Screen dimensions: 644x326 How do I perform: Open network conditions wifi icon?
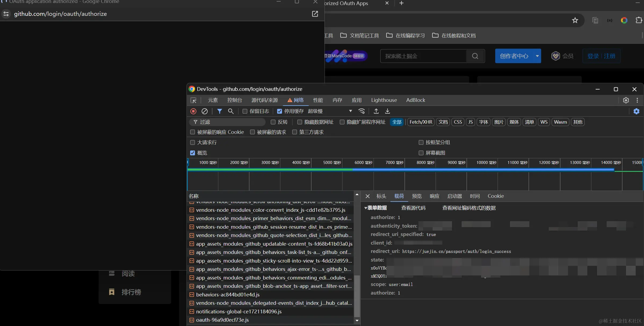pyautogui.click(x=362, y=111)
